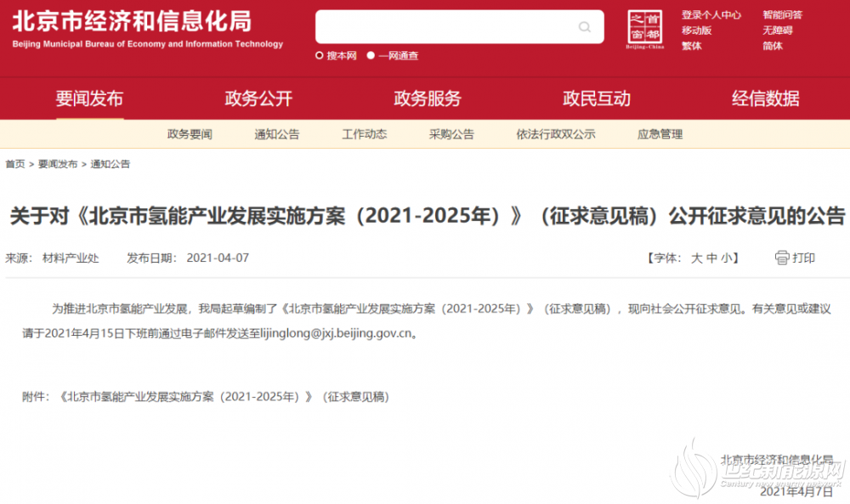Switch to 移动版 mobile version
The height and width of the screenshot is (504, 850).
(x=697, y=31)
